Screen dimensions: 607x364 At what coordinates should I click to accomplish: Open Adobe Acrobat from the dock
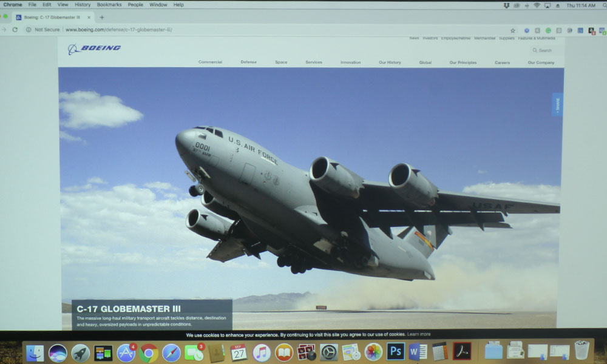[x=462, y=351]
